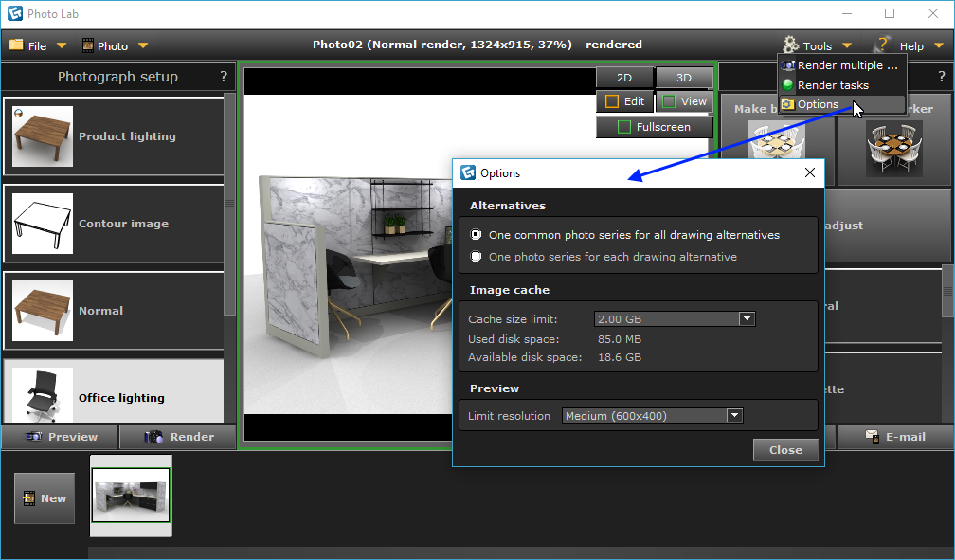
Task: Open the Tools menu
Action: pyautogui.click(x=818, y=45)
